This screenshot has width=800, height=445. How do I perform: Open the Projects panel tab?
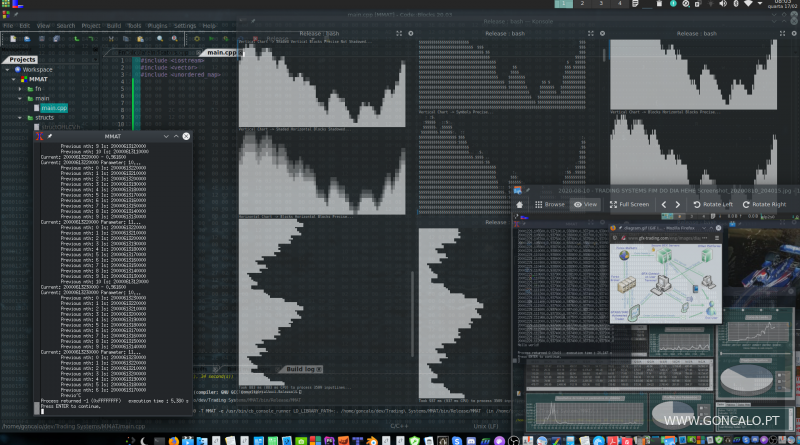[x=23, y=59]
